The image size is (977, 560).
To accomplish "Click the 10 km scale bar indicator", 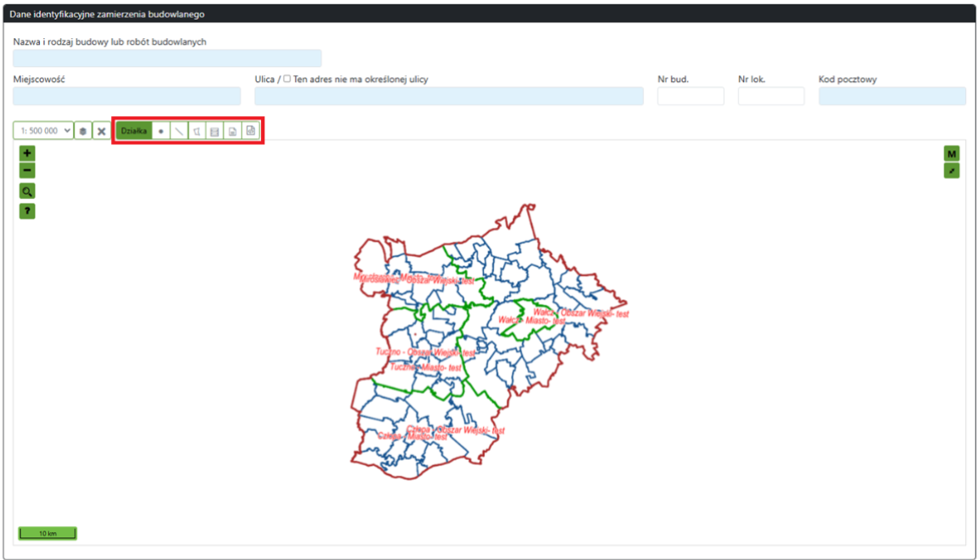I will coord(47,533).
